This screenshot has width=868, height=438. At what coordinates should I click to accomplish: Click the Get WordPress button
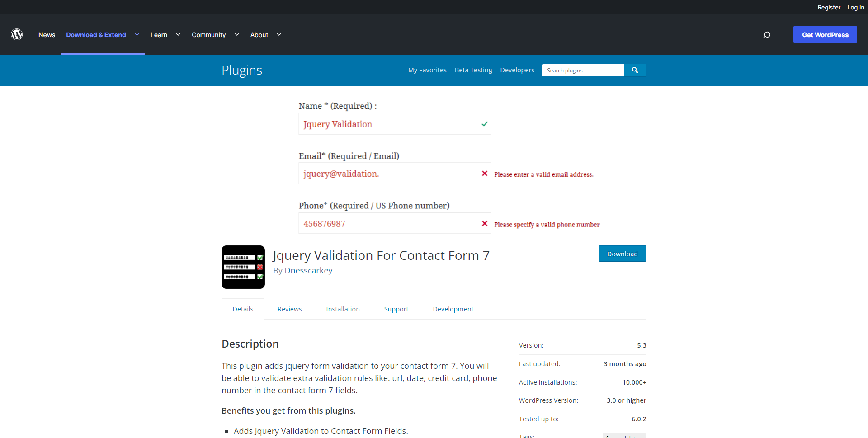click(x=825, y=35)
